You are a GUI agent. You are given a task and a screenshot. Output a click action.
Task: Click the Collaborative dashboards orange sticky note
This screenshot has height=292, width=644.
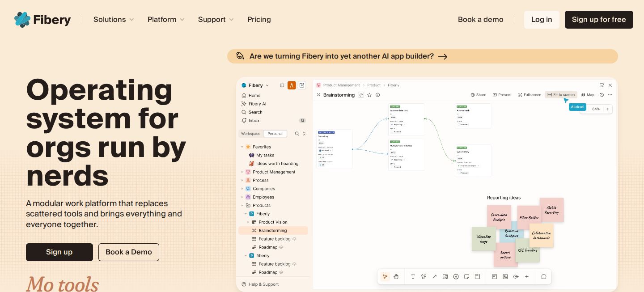click(x=542, y=236)
